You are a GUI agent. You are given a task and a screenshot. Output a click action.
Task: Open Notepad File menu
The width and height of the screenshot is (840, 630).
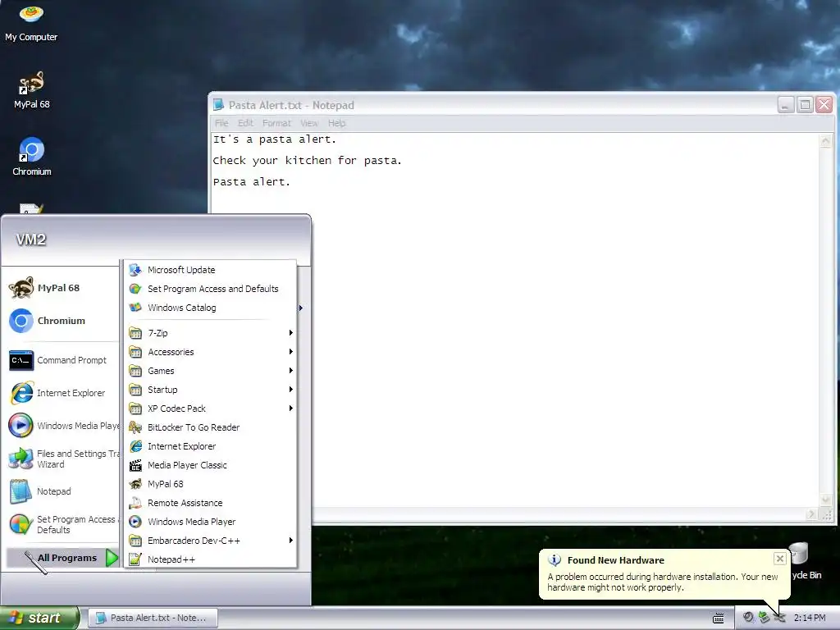click(221, 123)
